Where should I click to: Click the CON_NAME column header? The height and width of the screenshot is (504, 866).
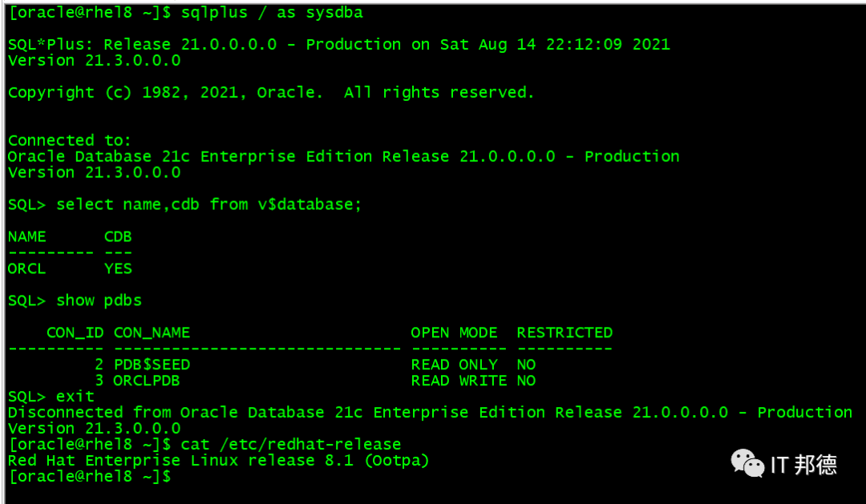tap(152, 333)
